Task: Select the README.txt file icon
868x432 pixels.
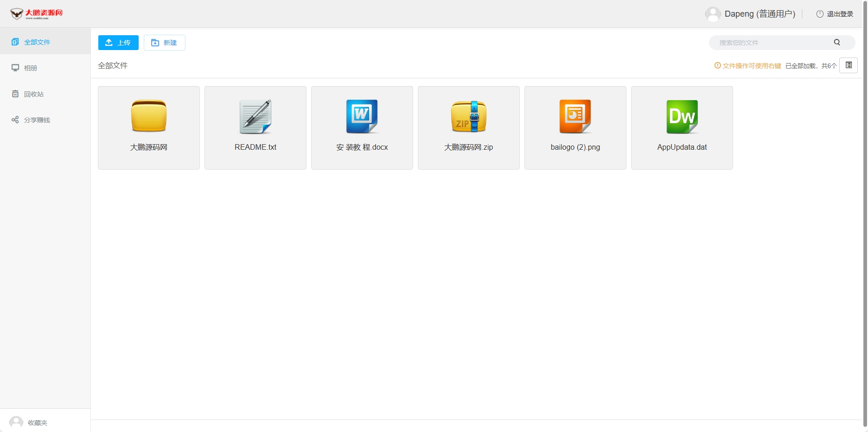Action: click(x=255, y=116)
